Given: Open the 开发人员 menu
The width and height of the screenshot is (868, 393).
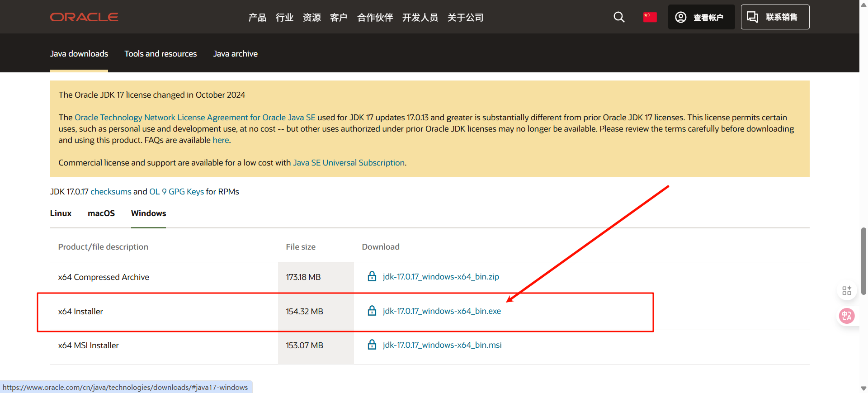Looking at the screenshot, I should click(420, 17).
